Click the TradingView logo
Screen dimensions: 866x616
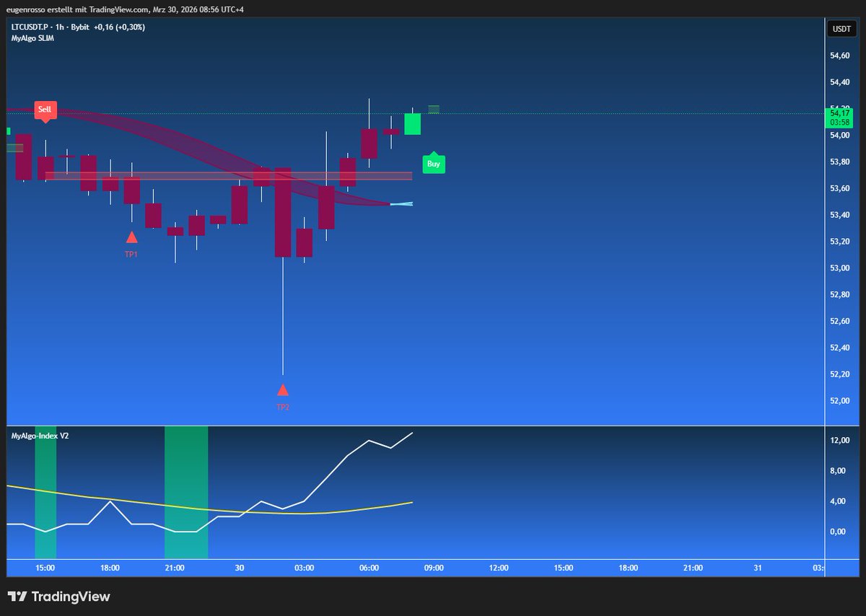[58, 597]
